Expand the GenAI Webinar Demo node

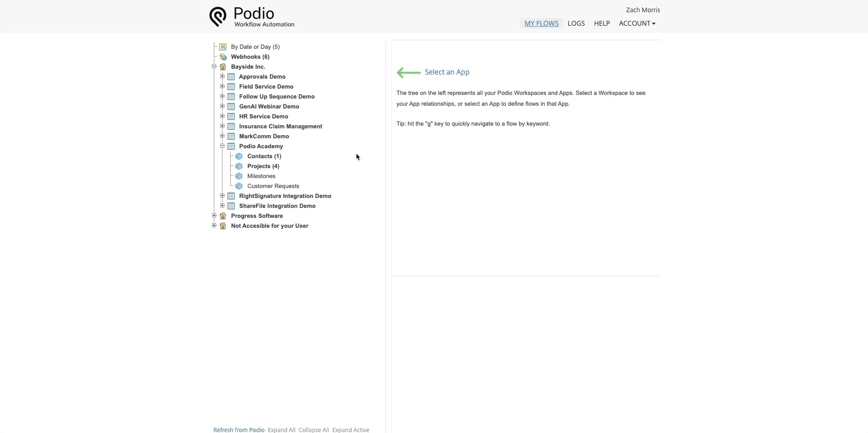tap(222, 106)
